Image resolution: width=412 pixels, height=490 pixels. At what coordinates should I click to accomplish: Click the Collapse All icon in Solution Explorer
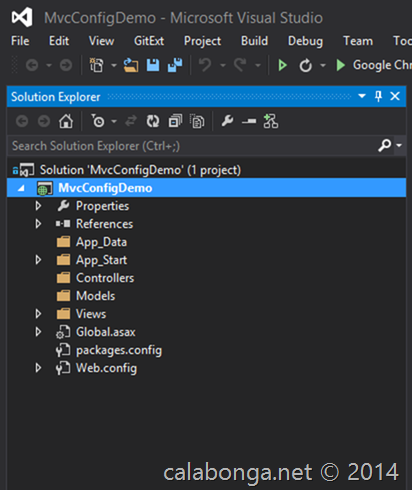(175, 121)
